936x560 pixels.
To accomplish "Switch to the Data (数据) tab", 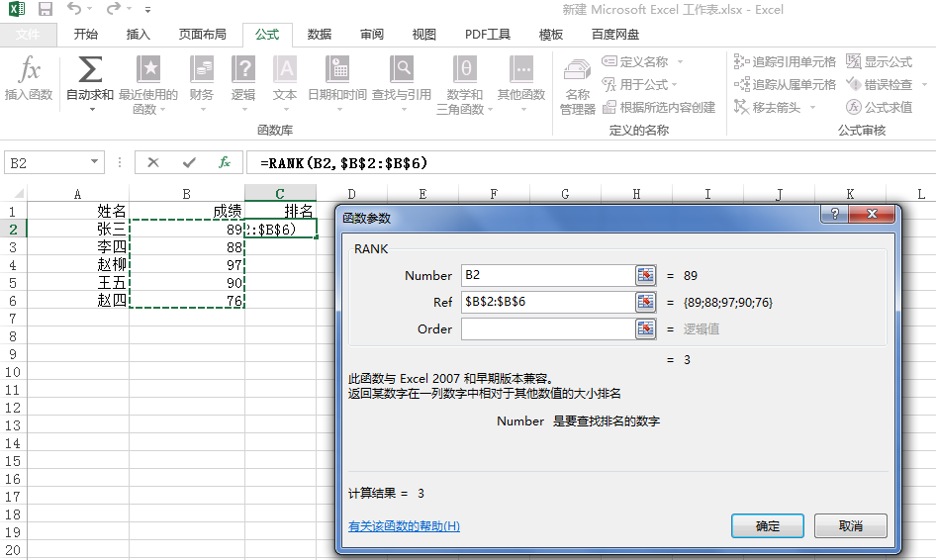I will [320, 35].
